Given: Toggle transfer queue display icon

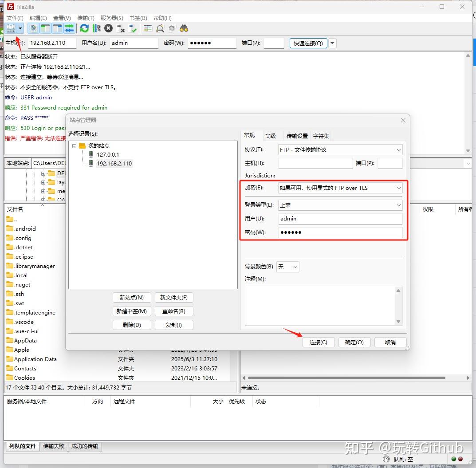Looking at the screenshot, I should coord(70,28).
